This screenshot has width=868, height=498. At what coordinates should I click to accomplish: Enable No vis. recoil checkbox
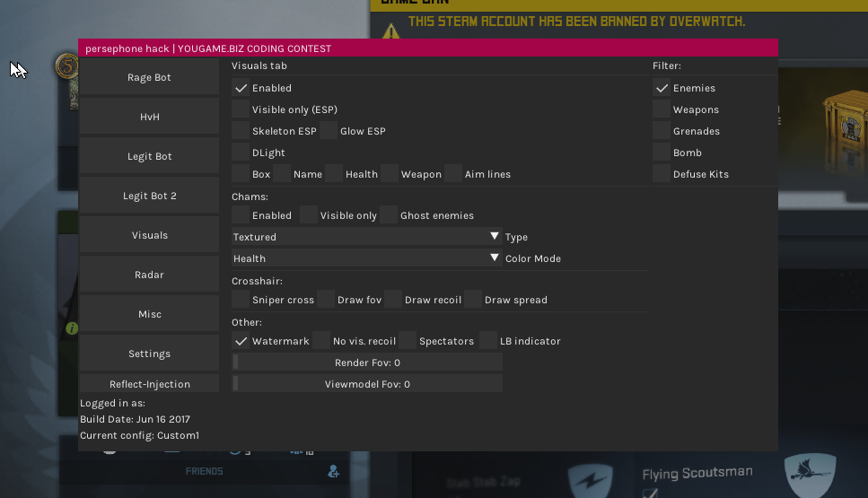[x=321, y=341]
